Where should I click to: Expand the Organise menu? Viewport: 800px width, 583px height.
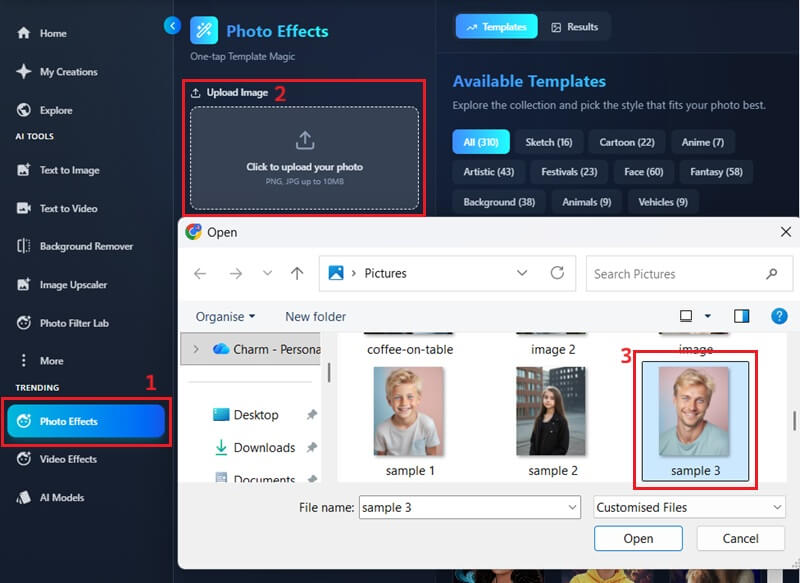[x=225, y=317]
